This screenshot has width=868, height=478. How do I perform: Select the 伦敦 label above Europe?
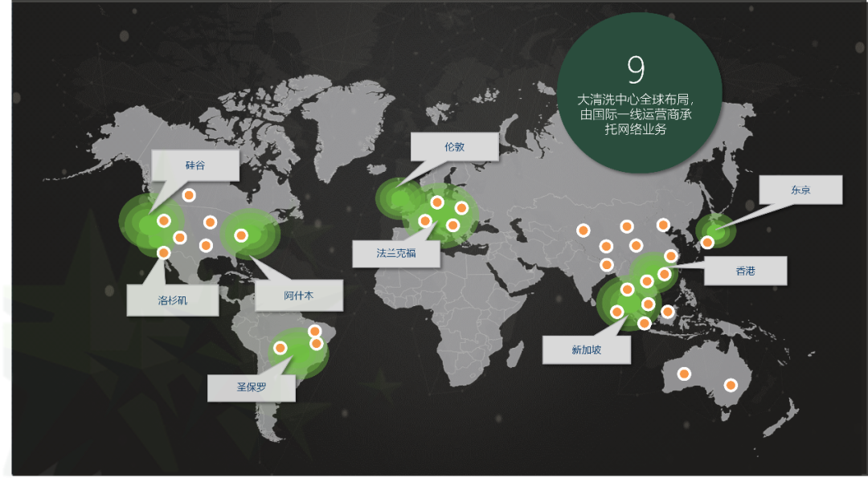click(x=454, y=147)
